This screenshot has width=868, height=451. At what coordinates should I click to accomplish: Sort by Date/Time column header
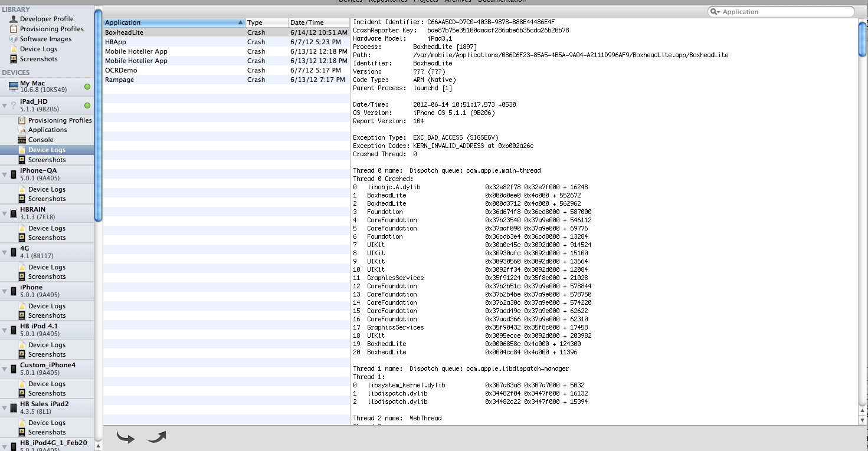319,22
